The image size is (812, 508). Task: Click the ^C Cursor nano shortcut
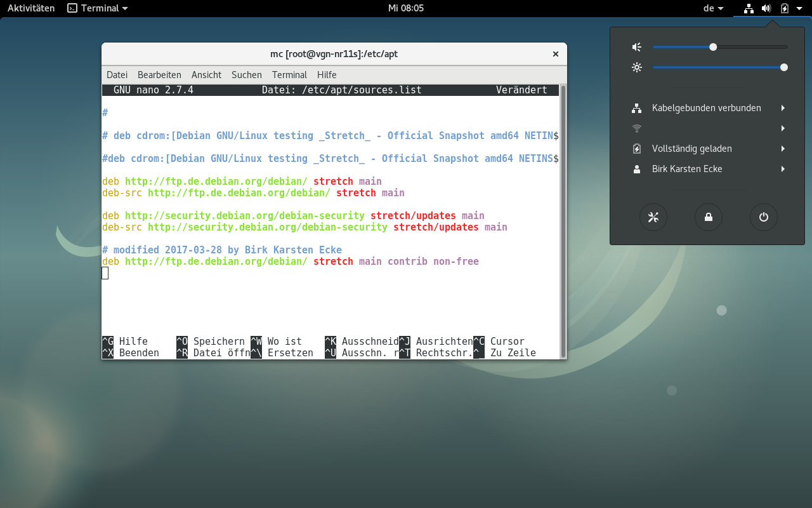point(499,342)
